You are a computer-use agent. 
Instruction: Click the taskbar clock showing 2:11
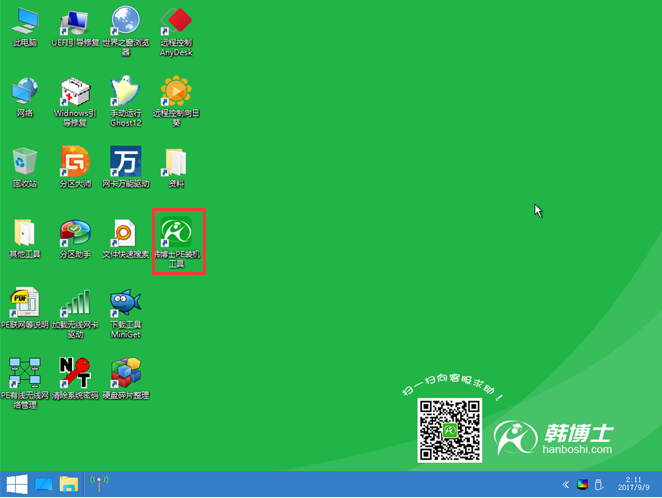point(632,485)
